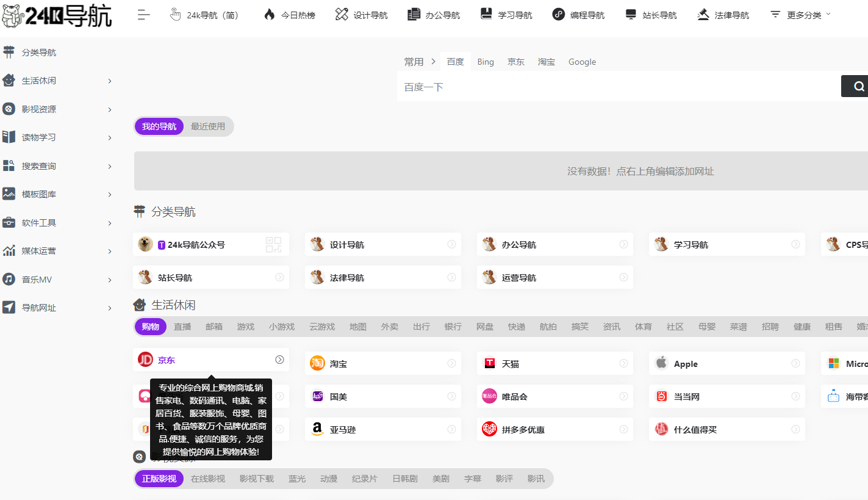
Task: Click the arrow icon on 设计导航 card
Action: pos(451,244)
